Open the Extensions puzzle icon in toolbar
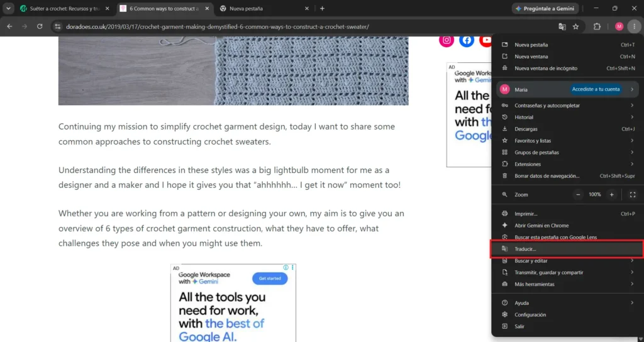This screenshot has width=644, height=342. click(x=597, y=26)
